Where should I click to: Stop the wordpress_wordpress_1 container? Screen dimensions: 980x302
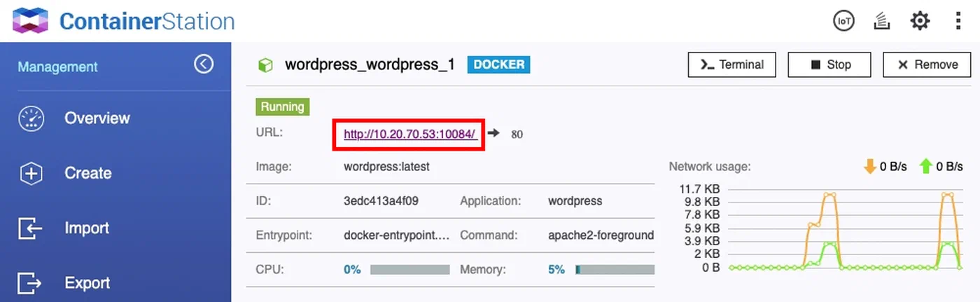829,64
